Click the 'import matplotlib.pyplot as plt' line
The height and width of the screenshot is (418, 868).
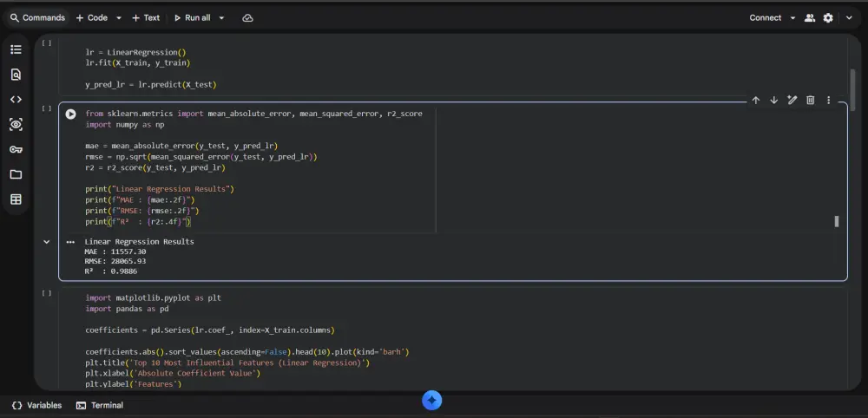[x=153, y=297]
